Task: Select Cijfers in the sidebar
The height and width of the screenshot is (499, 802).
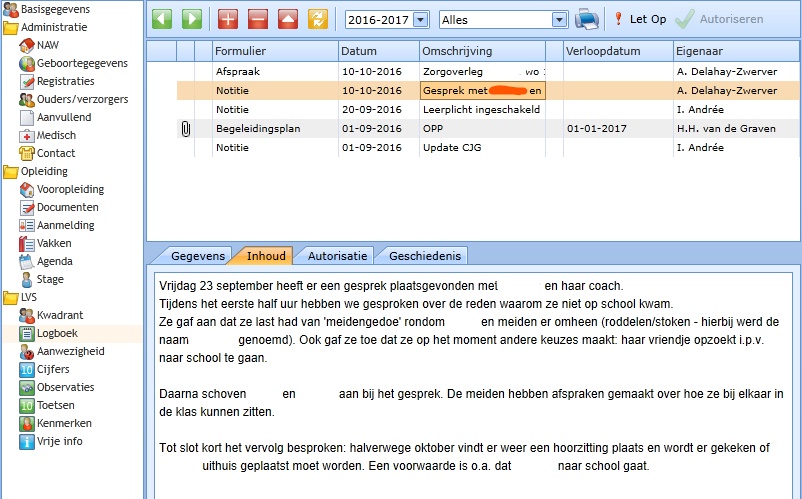Action: [56, 369]
